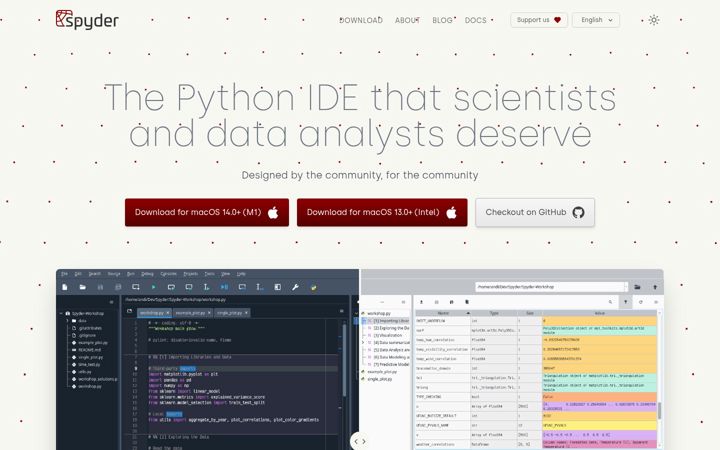Image resolution: width=720 pixels, height=450 pixels.
Task: Open the Debug menu in Spyder screenshot
Action: click(x=147, y=274)
